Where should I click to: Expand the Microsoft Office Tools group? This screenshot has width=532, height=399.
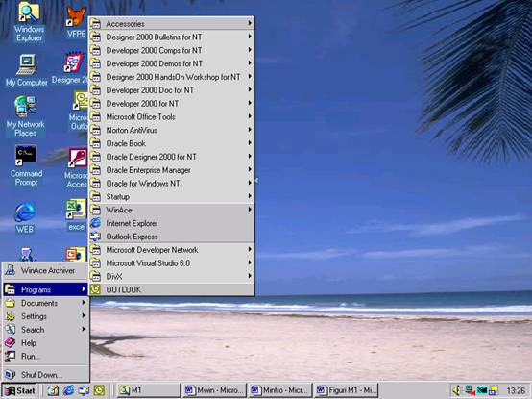pyautogui.click(x=171, y=116)
